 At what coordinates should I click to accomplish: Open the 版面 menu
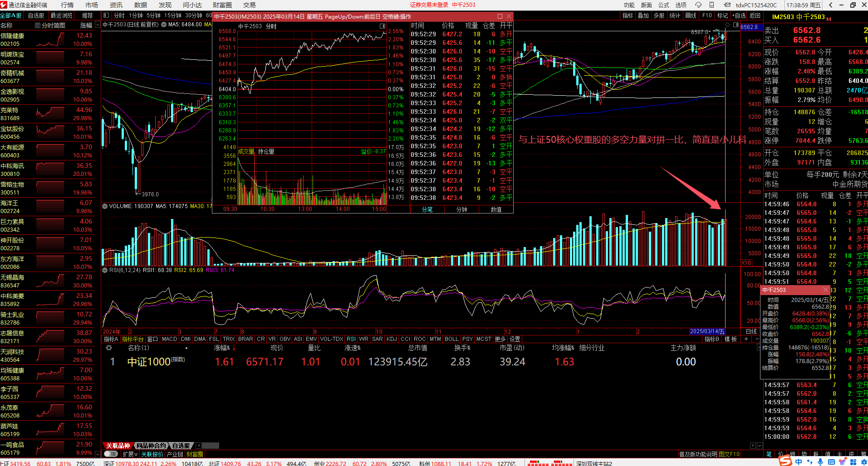point(646,5)
